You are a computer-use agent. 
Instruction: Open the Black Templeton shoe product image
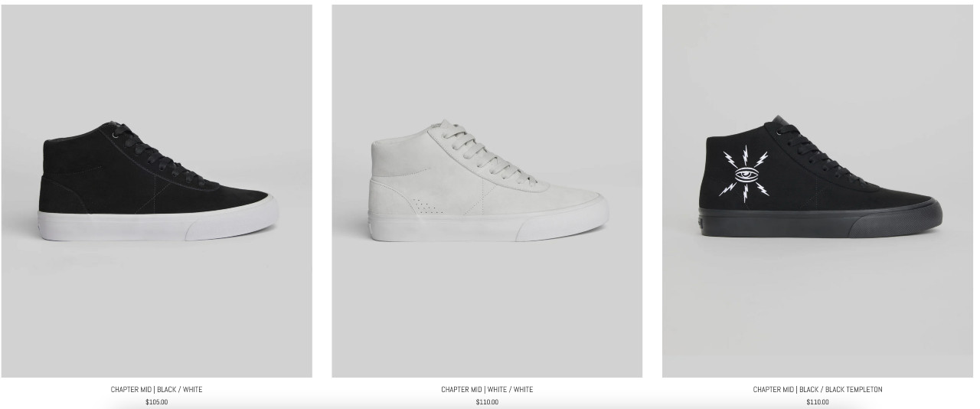818,191
